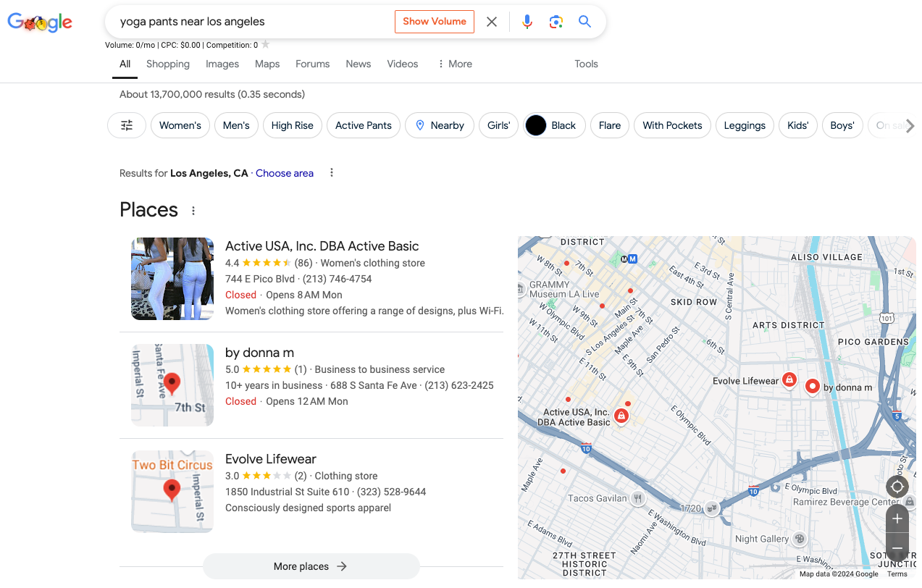The width and height of the screenshot is (922, 588).
Task: Click Night Gallery marker icon on map
Action: (x=800, y=539)
